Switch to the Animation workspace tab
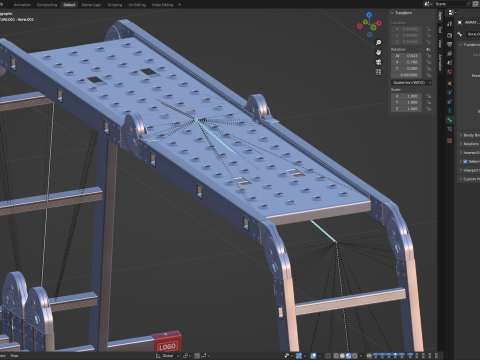 point(22,5)
